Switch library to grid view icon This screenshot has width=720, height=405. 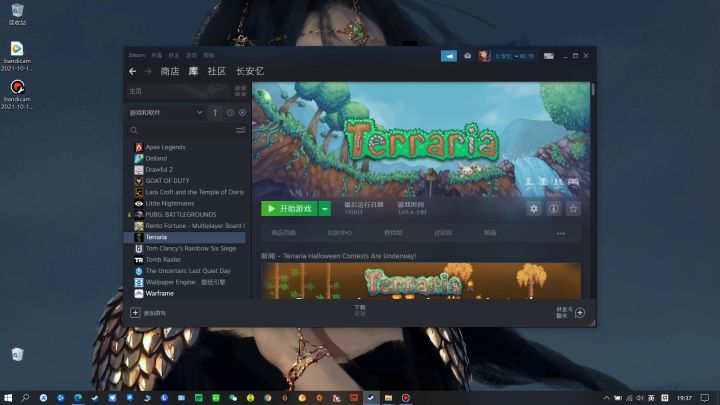pyautogui.click(x=240, y=91)
